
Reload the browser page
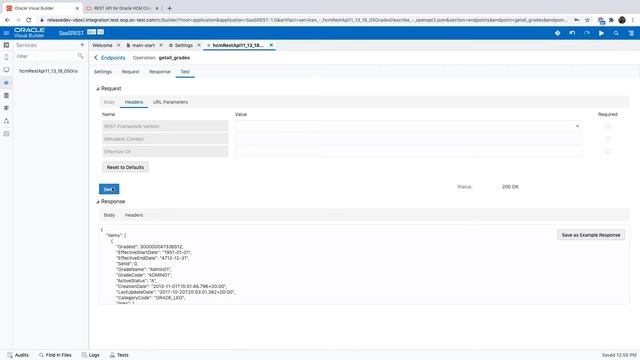(x=28, y=20)
